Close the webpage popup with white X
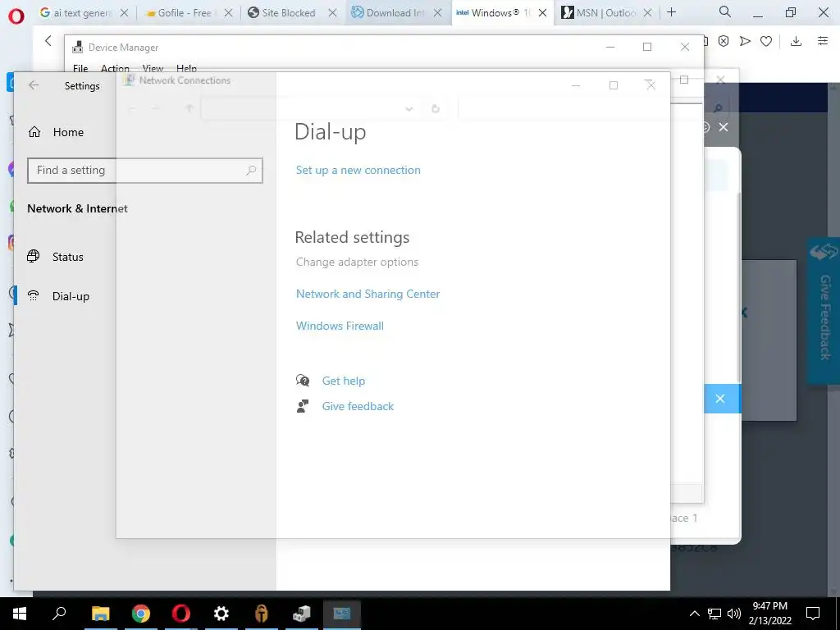Image resolution: width=840 pixels, height=630 pixels. point(724,127)
